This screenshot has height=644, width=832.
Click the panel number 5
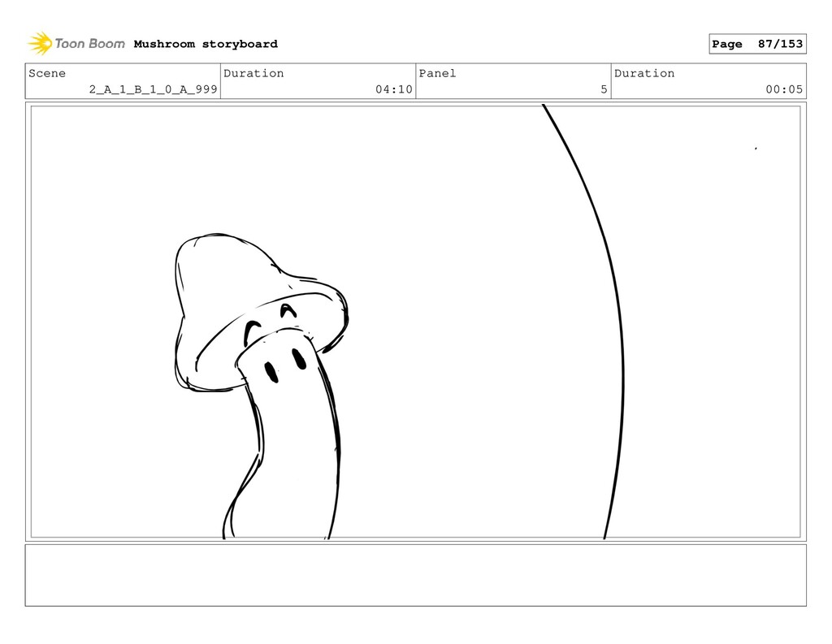click(604, 89)
